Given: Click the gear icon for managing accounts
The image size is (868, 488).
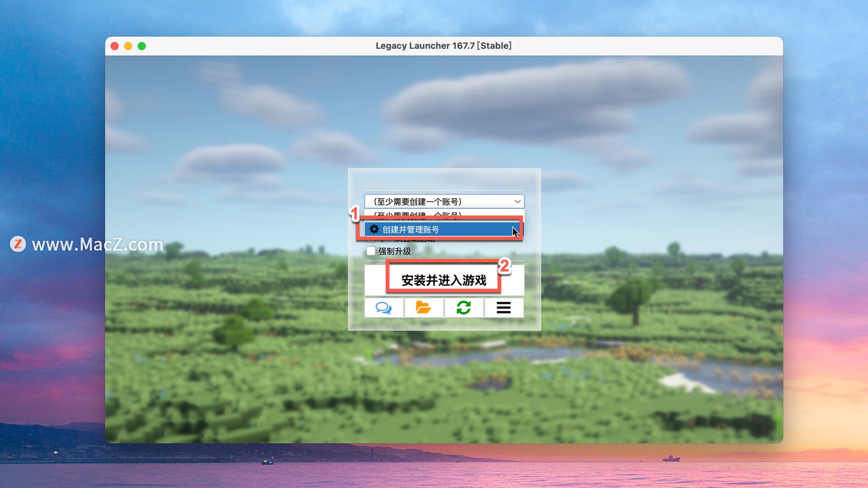Looking at the screenshot, I should [x=374, y=229].
